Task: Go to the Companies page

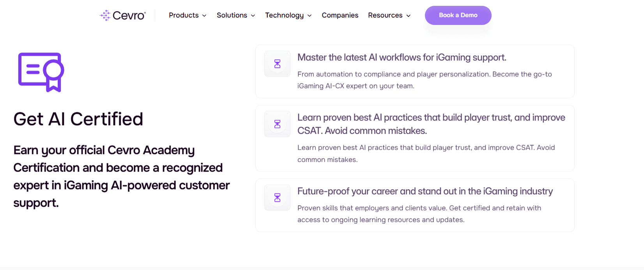Action: click(x=340, y=15)
